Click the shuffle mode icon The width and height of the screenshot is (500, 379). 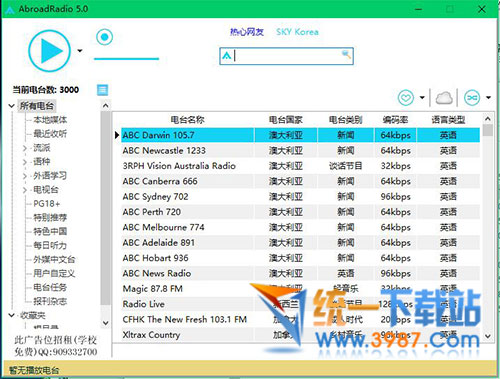[472, 98]
